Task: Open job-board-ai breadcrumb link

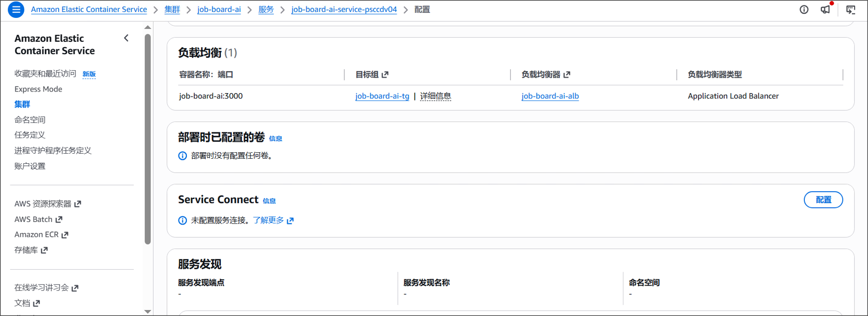Action: point(219,9)
